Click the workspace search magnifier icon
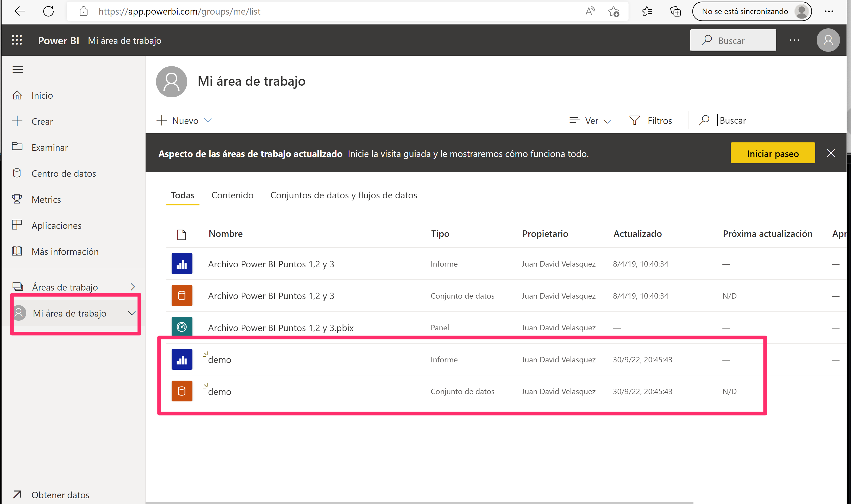This screenshot has width=851, height=504. tap(704, 120)
